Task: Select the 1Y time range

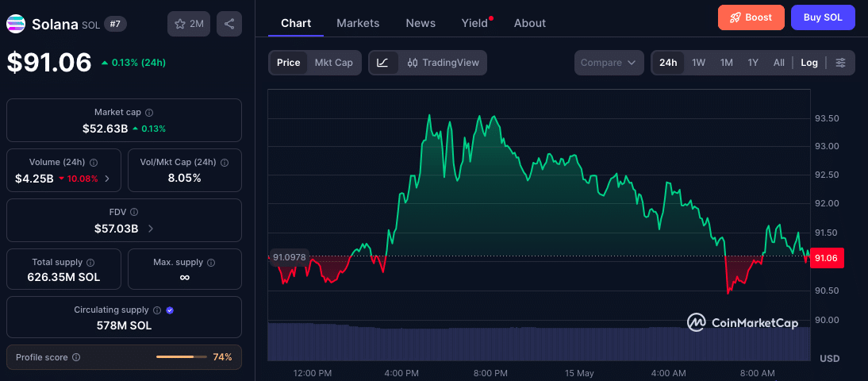Action: coord(753,63)
